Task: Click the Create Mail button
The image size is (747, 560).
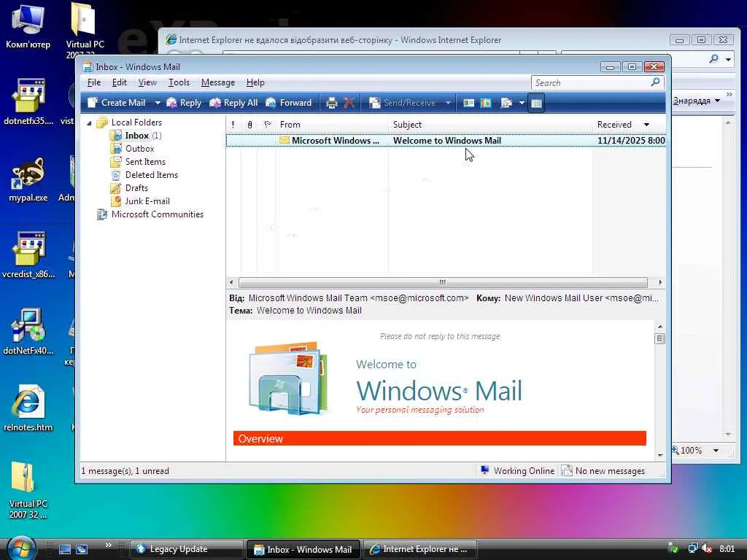Action: pyautogui.click(x=117, y=103)
